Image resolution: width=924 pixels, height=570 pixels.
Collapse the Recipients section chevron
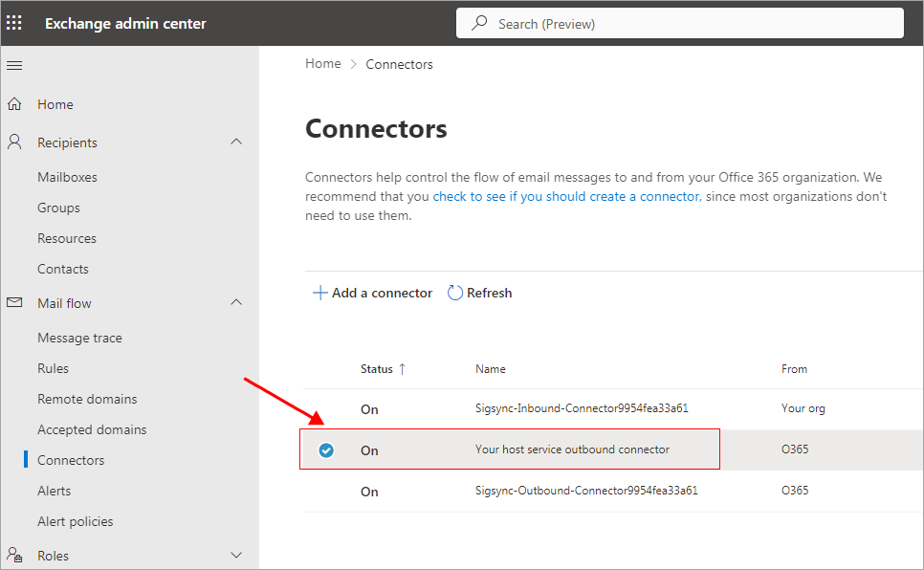coord(237,142)
